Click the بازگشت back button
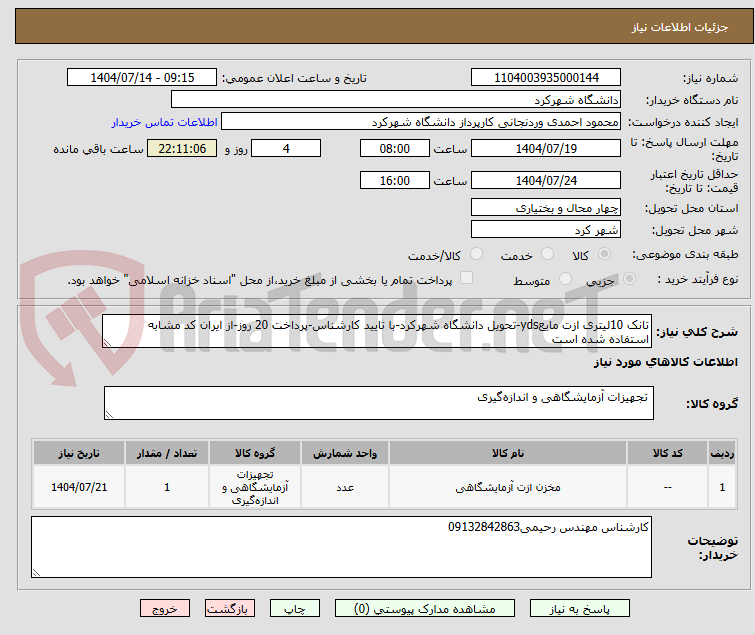The height and width of the screenshot is (635, 755). (x=230, y=609)
